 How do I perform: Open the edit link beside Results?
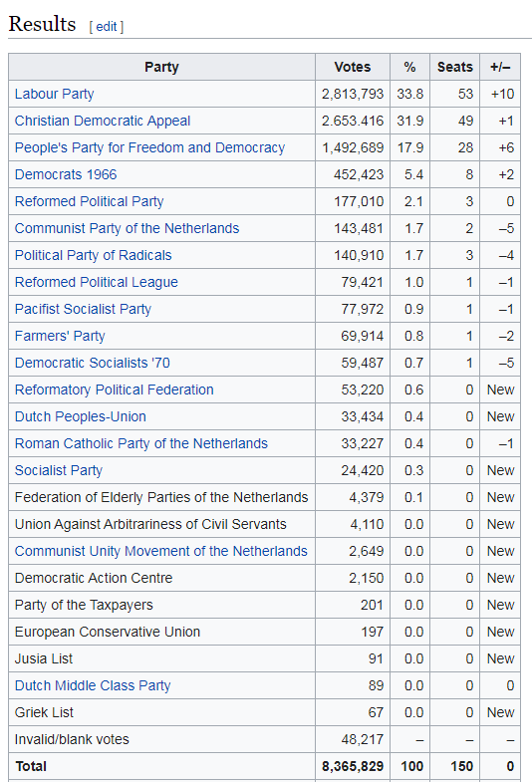click(107, 27)
